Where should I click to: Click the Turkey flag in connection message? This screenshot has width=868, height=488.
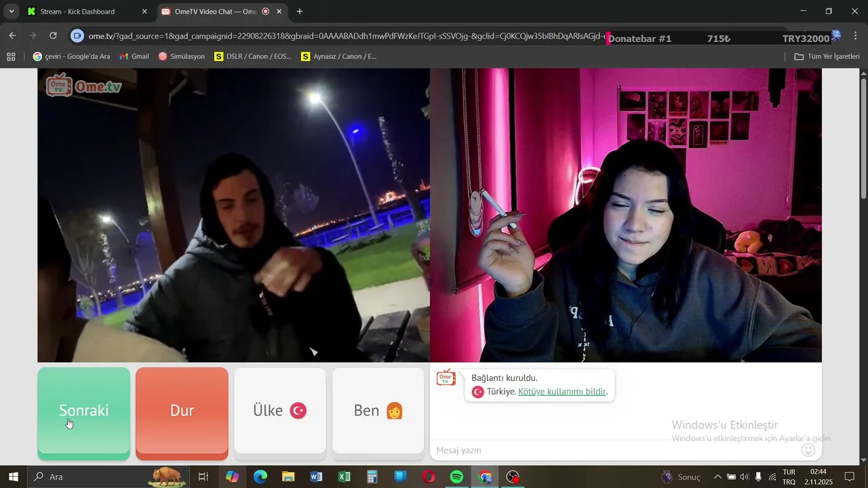(478, 392)
